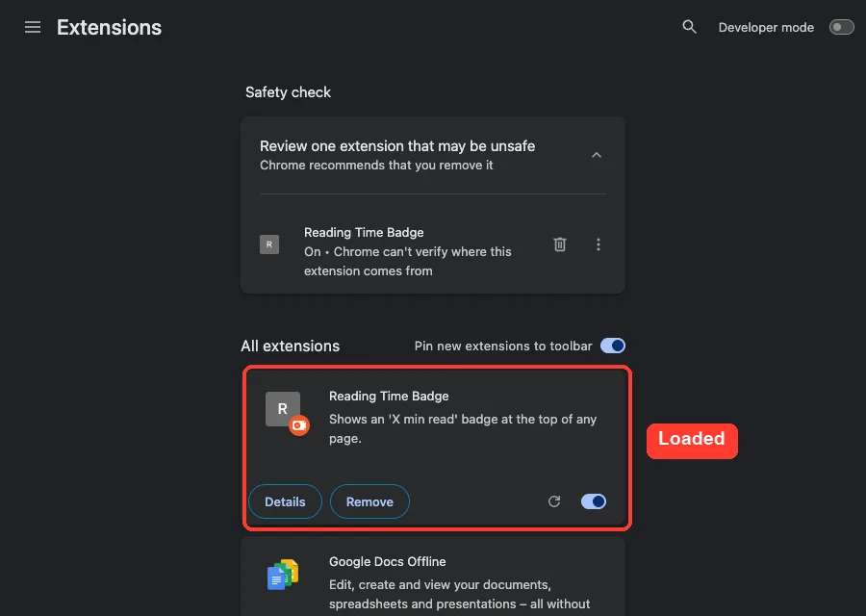Image resolution: width=866 pixels, height=616 pixels.
Task: Turn off Pin new extensions to toolbar
Action: pyautogui.click(x=613, y=346)
